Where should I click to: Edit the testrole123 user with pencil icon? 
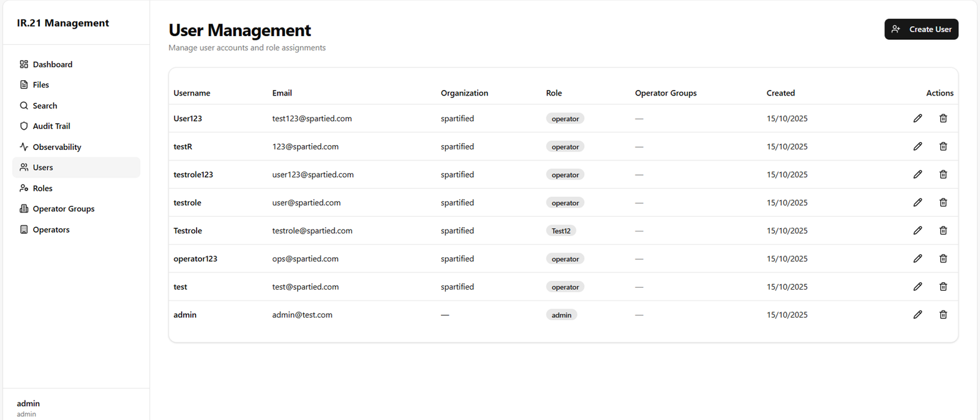coord(918,174)
